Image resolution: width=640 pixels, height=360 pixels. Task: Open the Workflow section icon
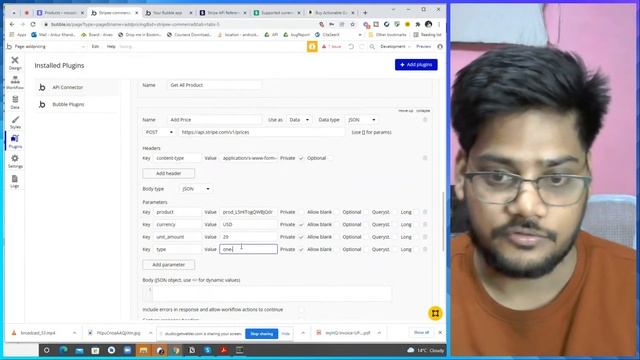point(15,82)
